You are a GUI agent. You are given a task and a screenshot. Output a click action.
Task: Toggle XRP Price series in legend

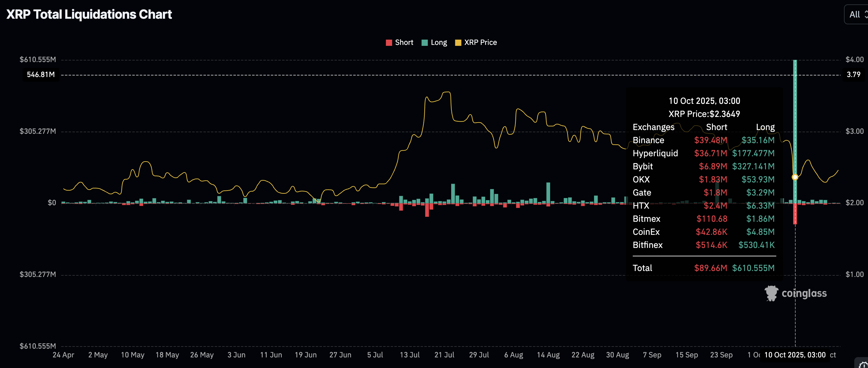(x=480, y=42)
